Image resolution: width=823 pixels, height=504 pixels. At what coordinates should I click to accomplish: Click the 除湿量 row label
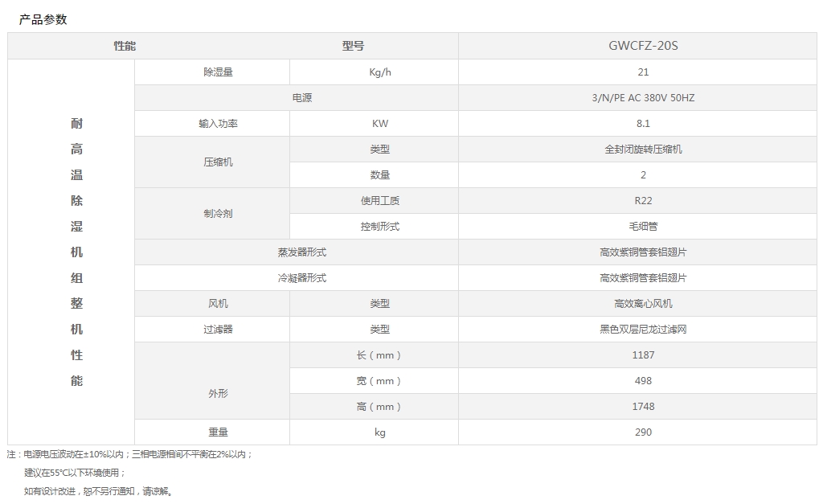218,72
